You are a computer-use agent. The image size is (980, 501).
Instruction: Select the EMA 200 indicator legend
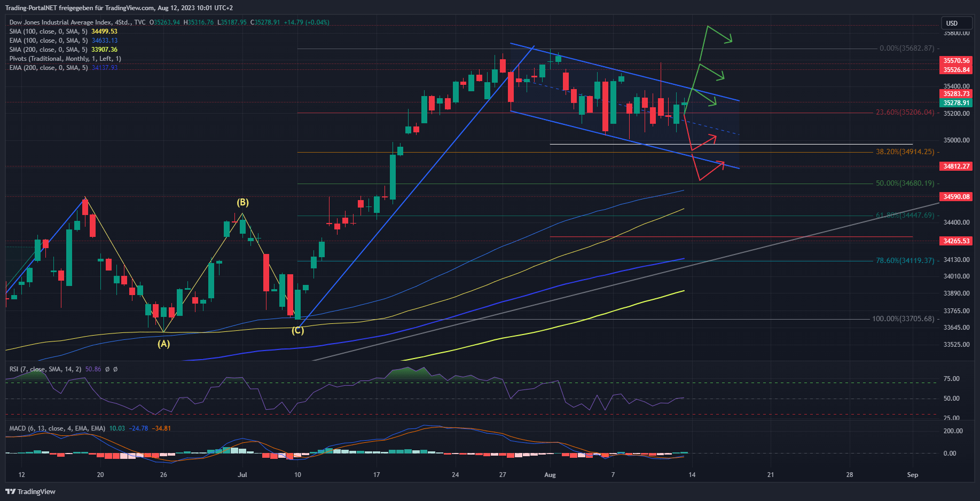point(48,68)
